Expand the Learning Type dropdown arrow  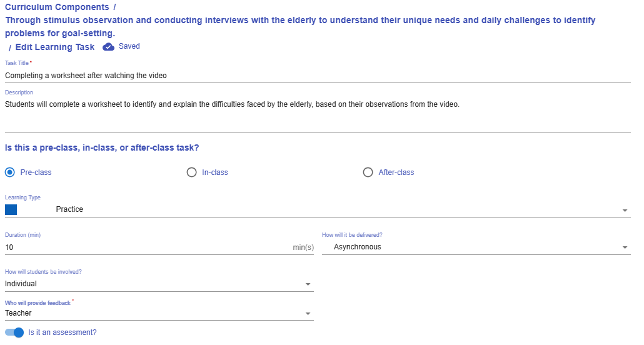point(625,211)
